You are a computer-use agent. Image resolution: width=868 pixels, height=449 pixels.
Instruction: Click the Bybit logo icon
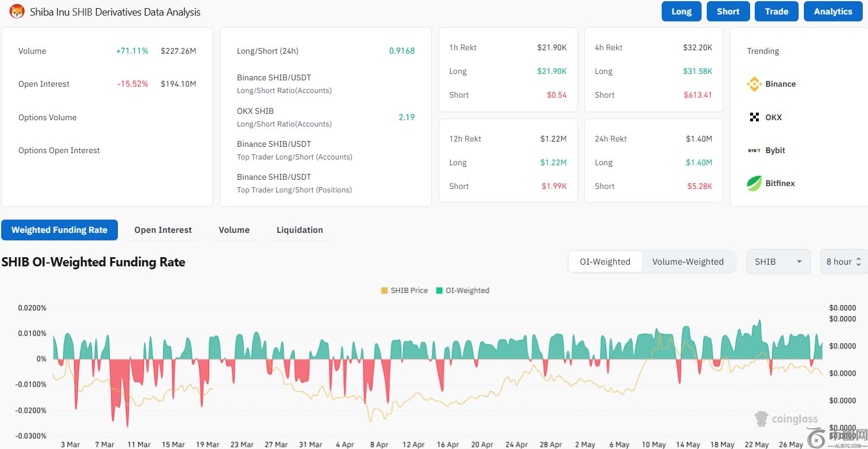(754, 150)
